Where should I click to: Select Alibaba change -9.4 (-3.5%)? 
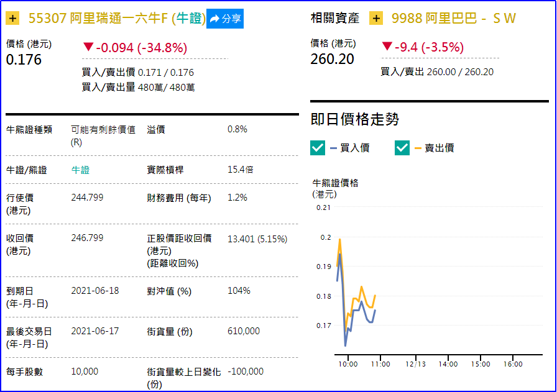429,47
